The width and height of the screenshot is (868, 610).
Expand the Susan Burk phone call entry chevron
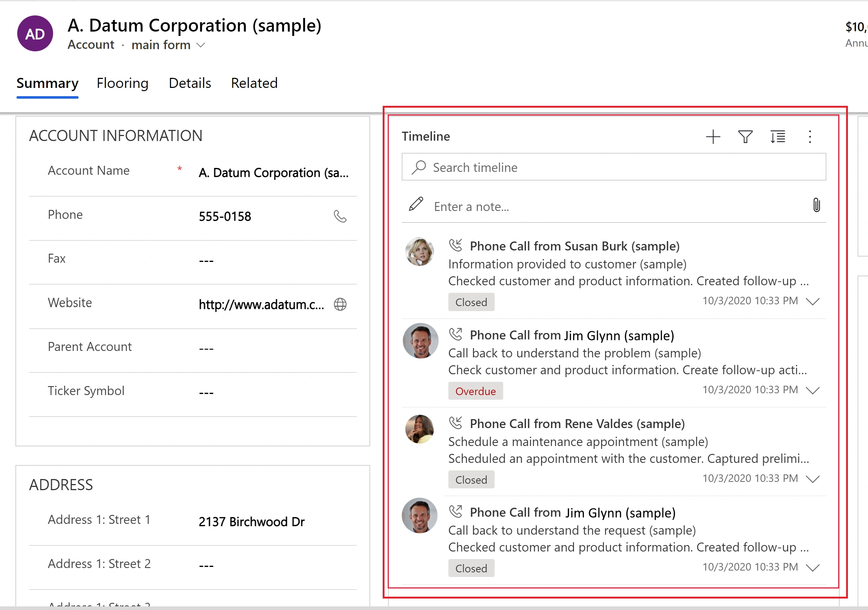813,301
